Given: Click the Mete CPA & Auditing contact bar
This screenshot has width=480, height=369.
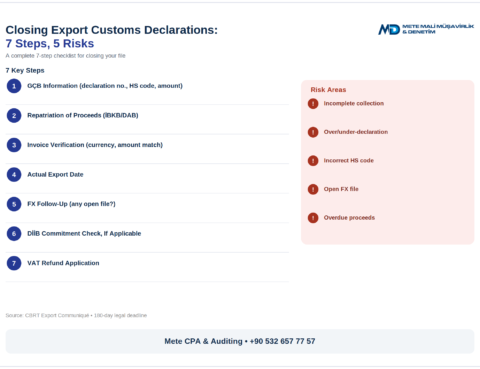Looking at the screenshot, I should coord(240,341).
